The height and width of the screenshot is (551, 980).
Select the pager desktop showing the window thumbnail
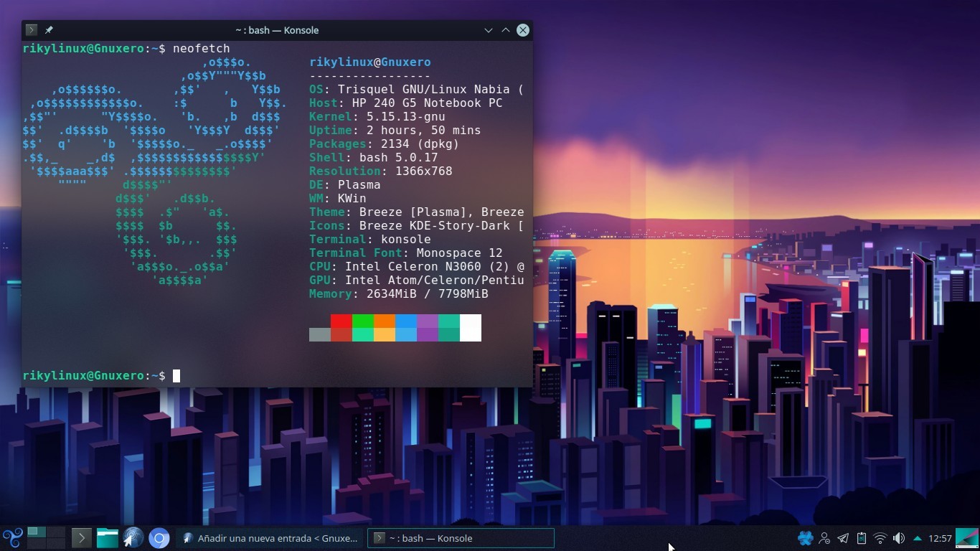(x=37, y=532)
